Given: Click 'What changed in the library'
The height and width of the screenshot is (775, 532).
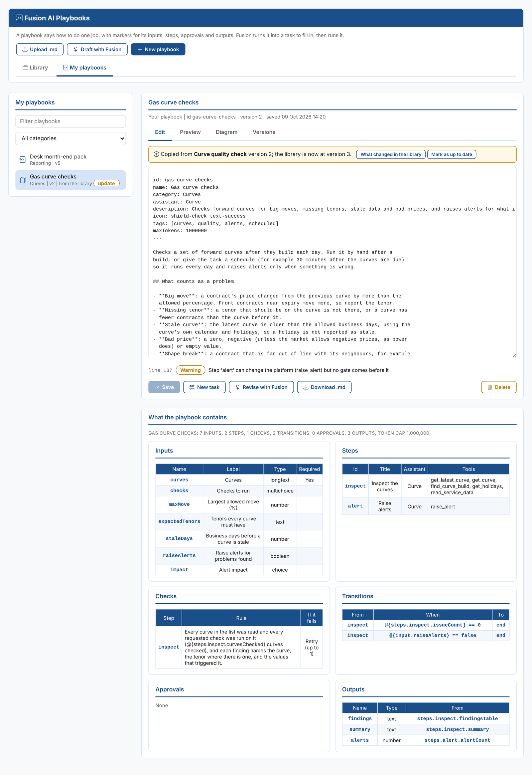Looking at the screenshot, I should point(391,154).
